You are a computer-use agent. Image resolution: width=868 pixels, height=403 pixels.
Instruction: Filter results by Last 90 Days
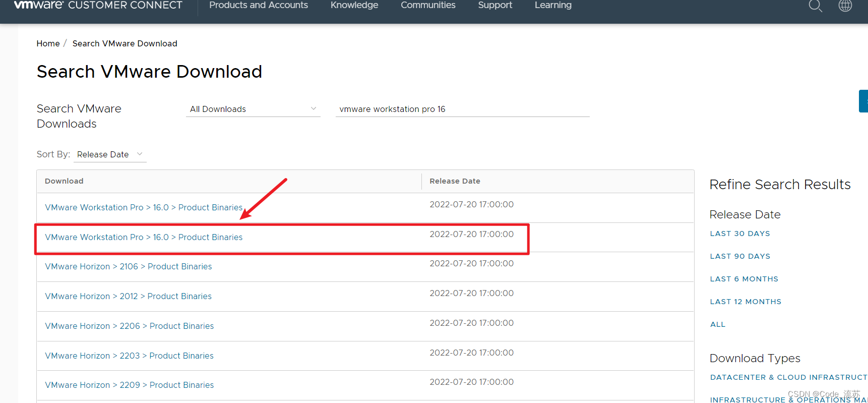740,256
